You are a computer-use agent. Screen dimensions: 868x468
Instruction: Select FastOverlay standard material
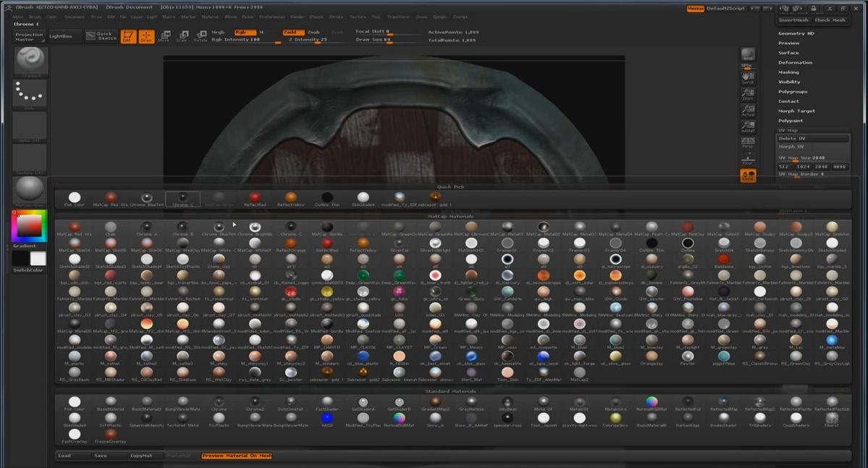tap(75, 435)
